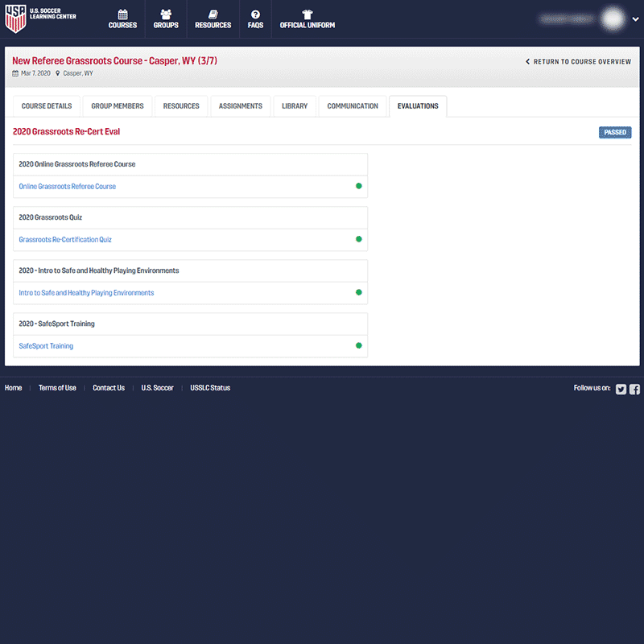Click the location pin beside Casper, WY

(x=57, y=73)
